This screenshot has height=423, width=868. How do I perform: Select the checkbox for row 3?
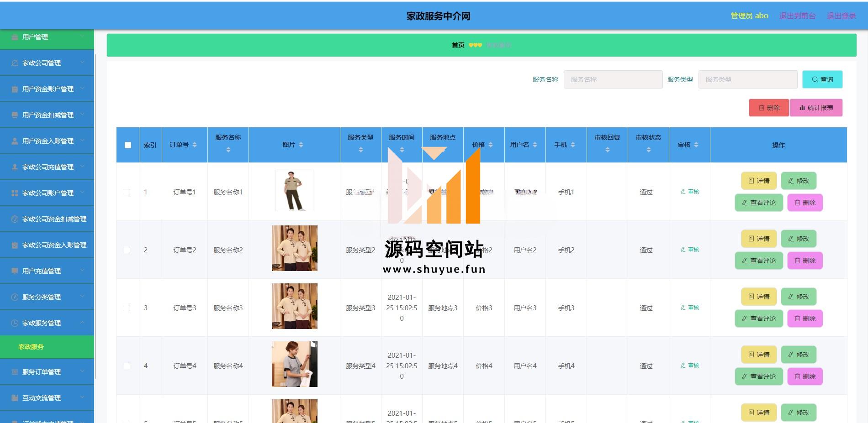pyautogui.click(x=127, y=308)
